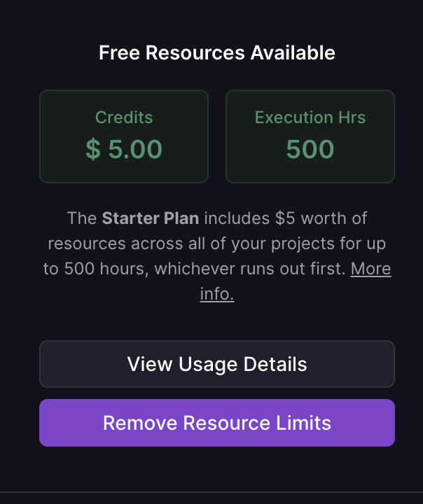423x504 pixels.
Task: Click the Execution Hrs label
Action: (310, 117)
